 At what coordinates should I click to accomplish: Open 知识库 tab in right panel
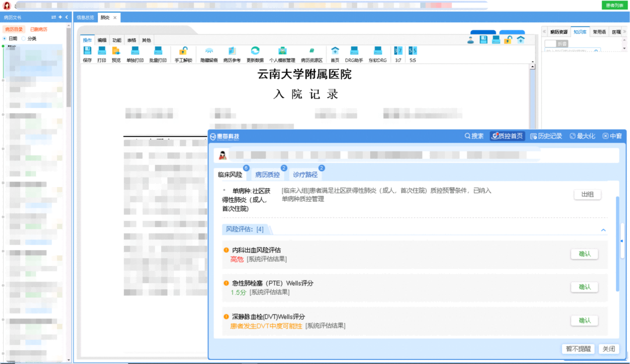pyautogui.click(x=580, y=31)
